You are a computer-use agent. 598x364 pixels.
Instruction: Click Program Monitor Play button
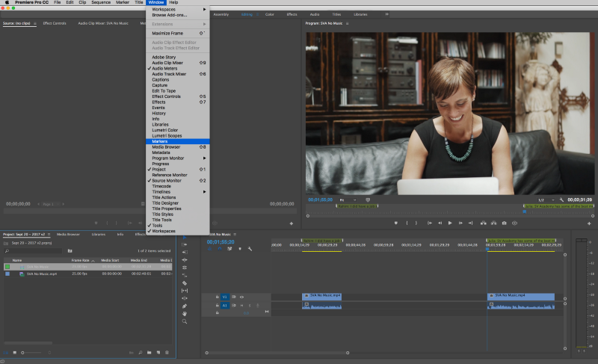pyautogui.click(x=450, y=223)
